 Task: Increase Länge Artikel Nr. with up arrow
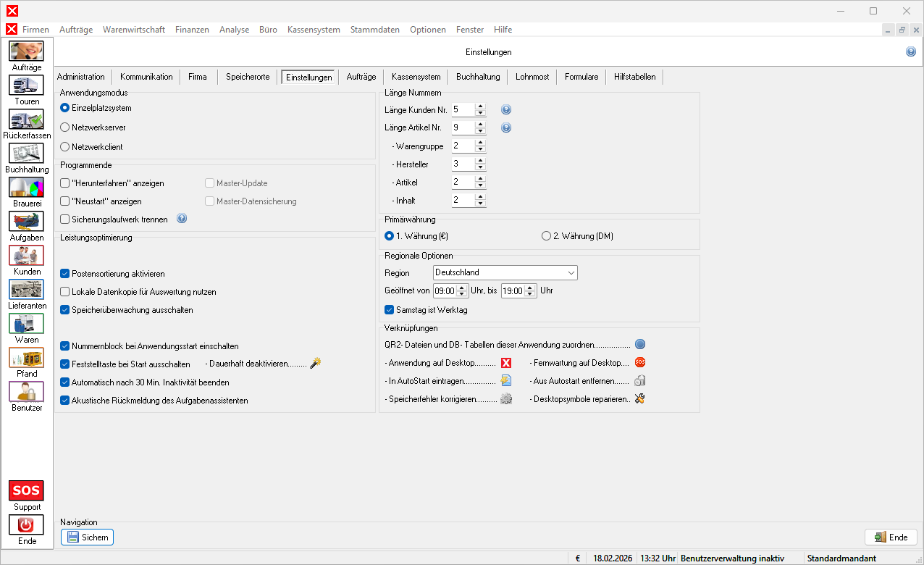tap(480, 124)
